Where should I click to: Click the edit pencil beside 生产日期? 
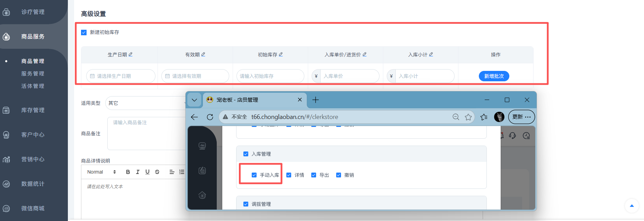(131, 55)
